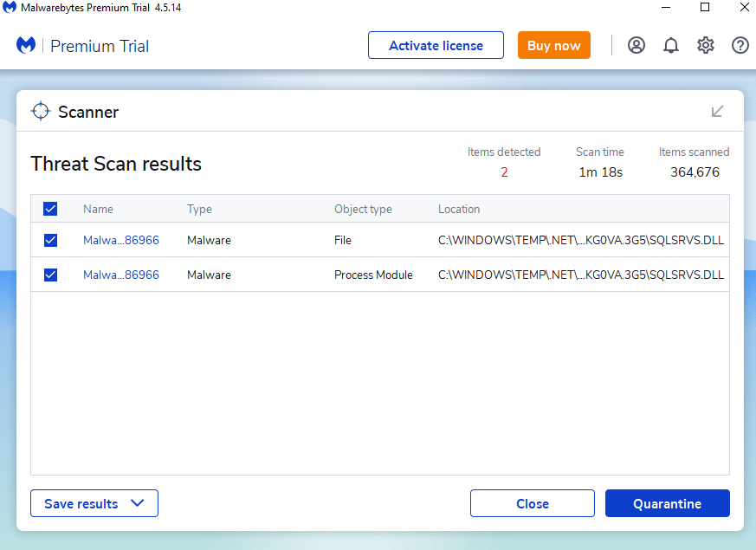This screenshot has width=756, height=550.
Task: Maximize the Malwarebytes window
Action: (705, 7)
